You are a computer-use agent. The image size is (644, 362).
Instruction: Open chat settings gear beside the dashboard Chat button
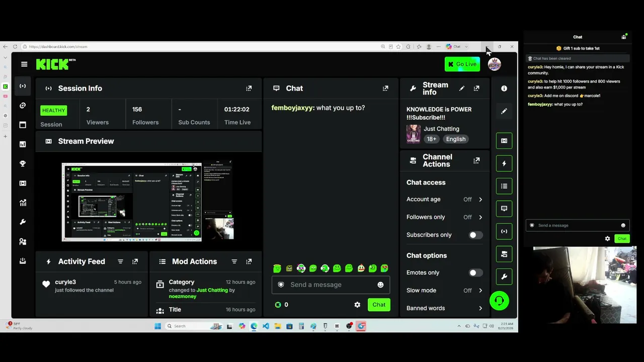point(357,305)
